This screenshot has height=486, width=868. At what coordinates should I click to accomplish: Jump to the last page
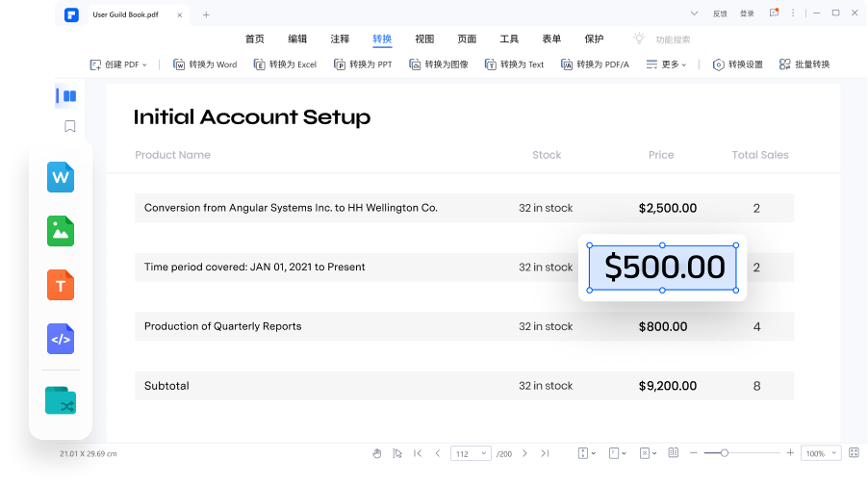[545, 453]
